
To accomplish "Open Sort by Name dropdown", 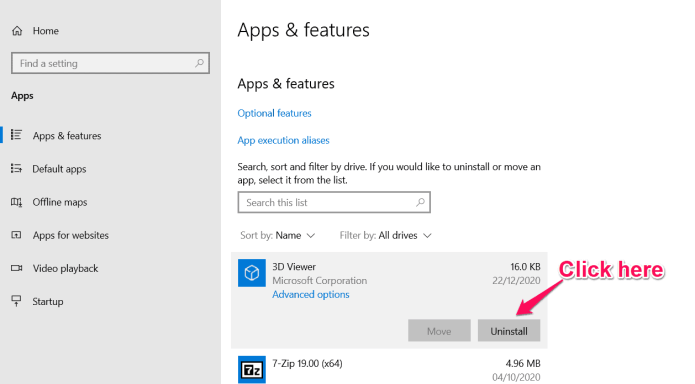I will [277, 235].
